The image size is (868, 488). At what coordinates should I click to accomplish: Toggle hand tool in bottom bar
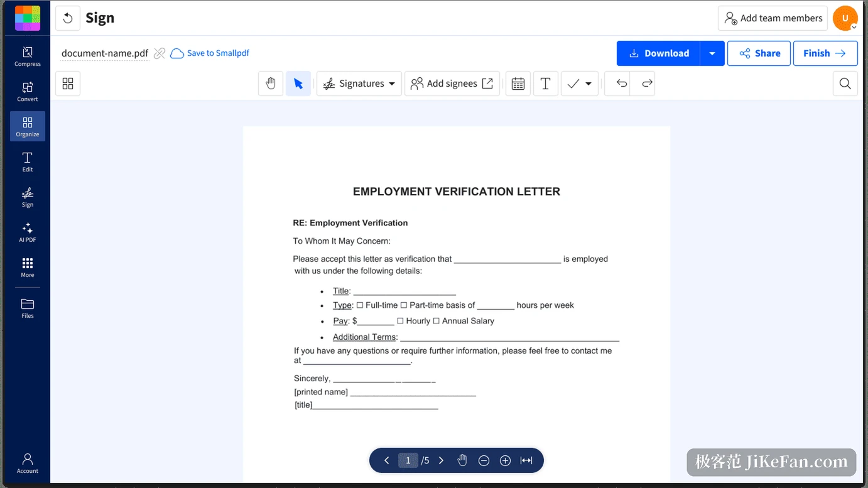(462, 460)
